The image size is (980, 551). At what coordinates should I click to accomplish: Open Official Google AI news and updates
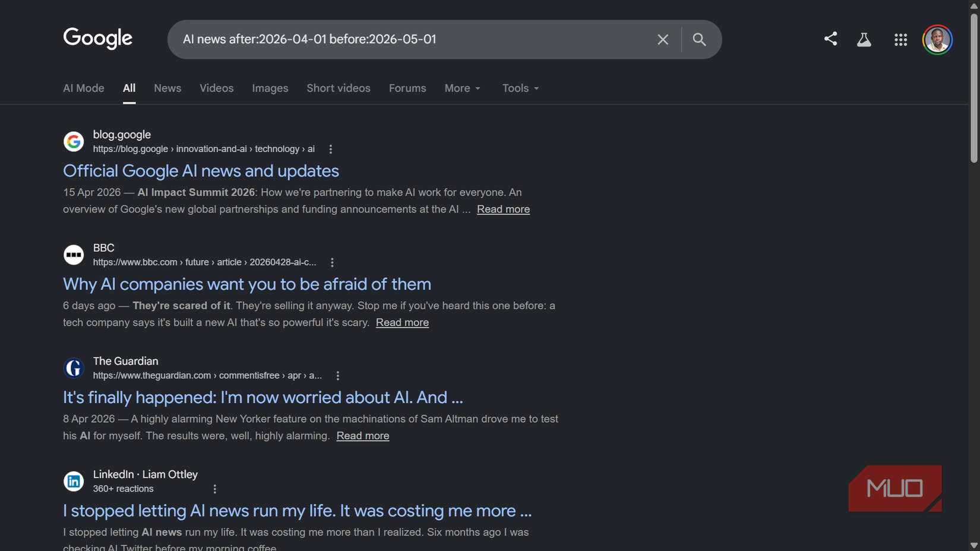201,171
